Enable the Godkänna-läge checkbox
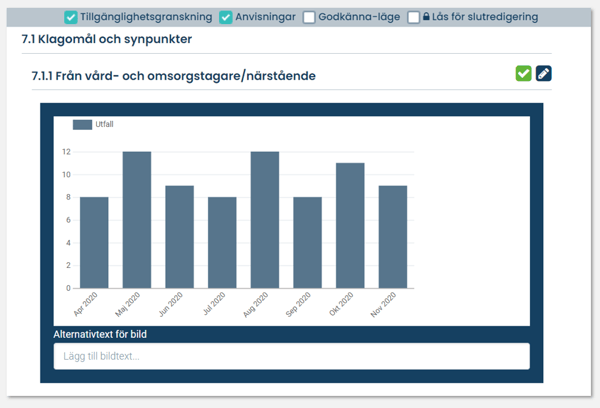Screen dimensions: 600x408 tap(309, 17)
